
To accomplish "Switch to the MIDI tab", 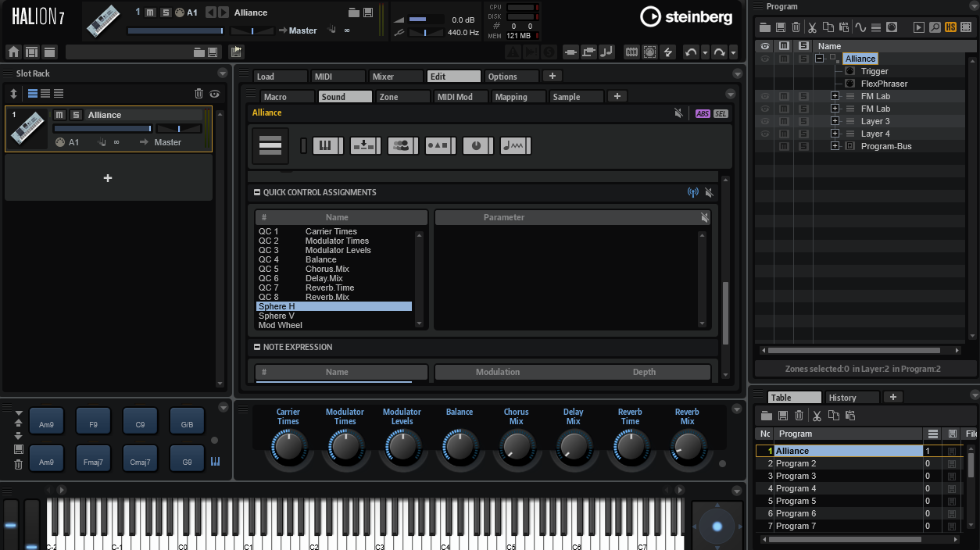I will click(x=338, y=77).
